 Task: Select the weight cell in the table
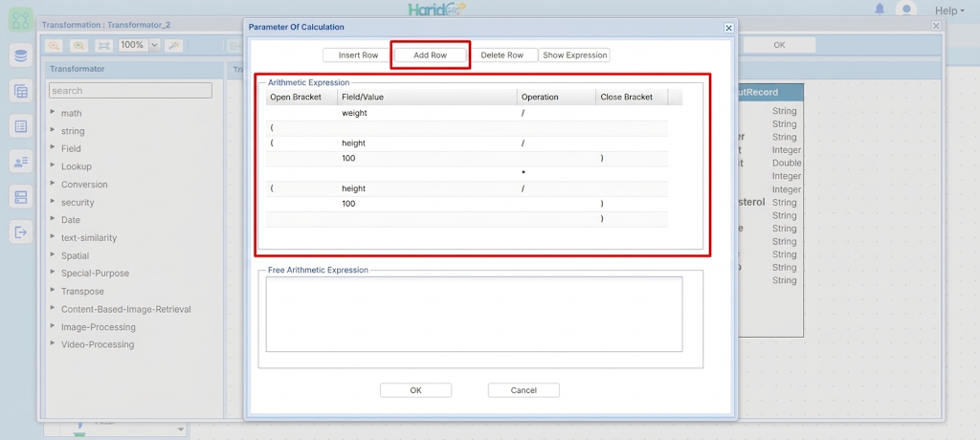(428, 113)
